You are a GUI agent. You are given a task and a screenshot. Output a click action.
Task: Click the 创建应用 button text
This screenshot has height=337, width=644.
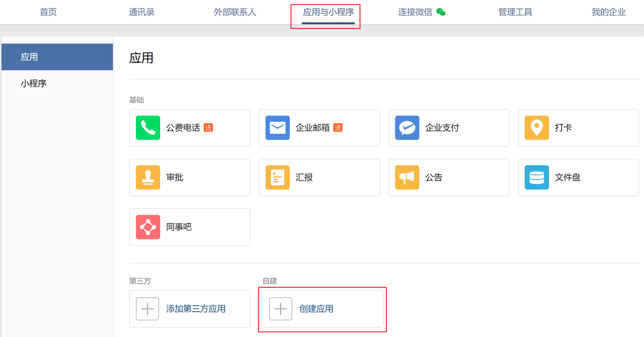pos(316,308)
